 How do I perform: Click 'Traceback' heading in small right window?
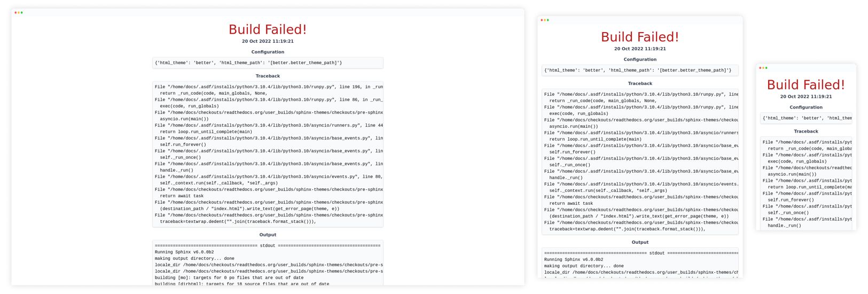(x=806, y=131)
